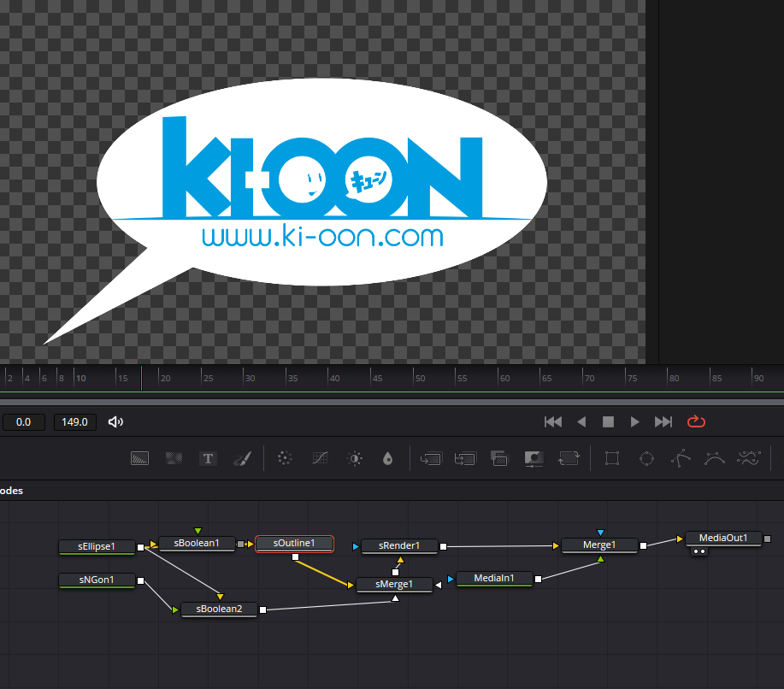
Task: Stop playback
Action: pos(608,422)
